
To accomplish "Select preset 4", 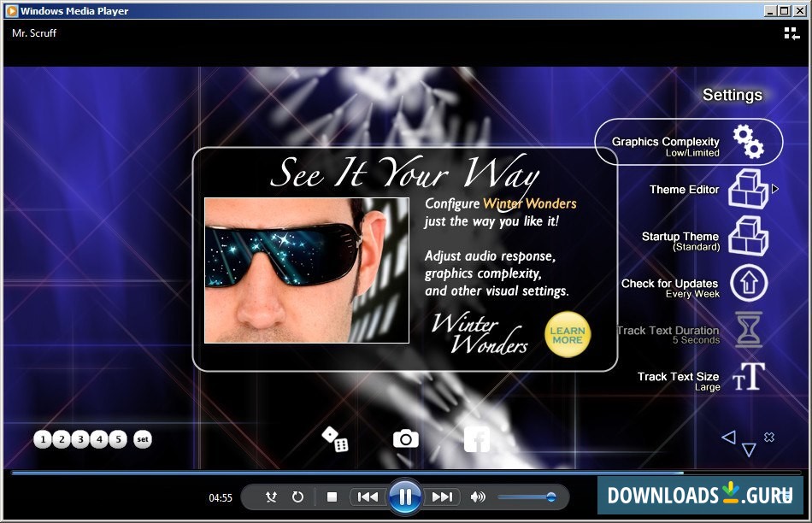I will [99, 439].
